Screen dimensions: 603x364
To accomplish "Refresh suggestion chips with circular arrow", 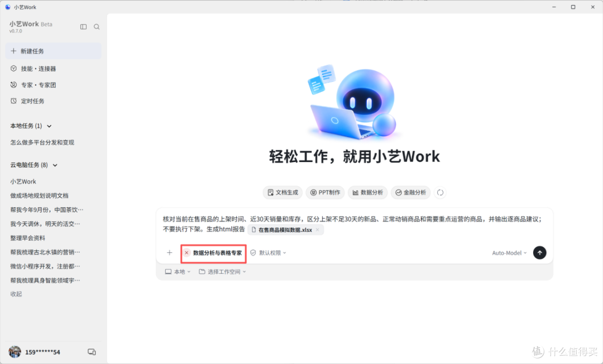I will [x=441, y=193].
